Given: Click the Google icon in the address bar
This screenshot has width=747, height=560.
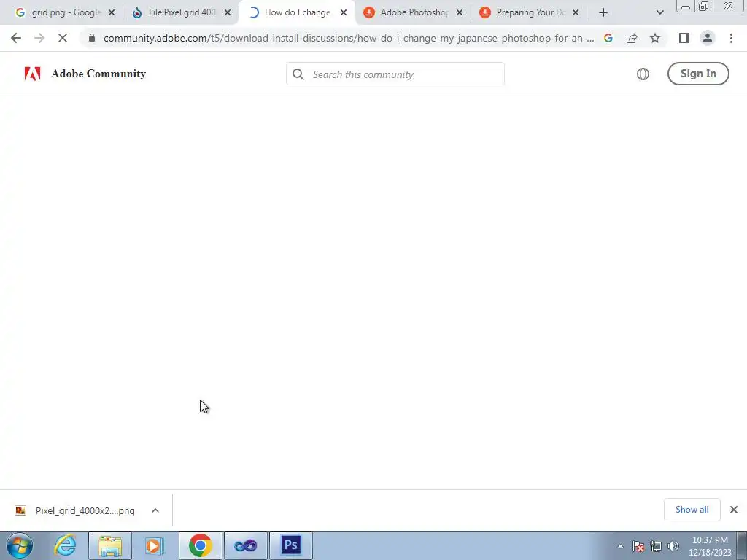Looking at the screenshot, I should pyautogui.click(x=608, y=38).
